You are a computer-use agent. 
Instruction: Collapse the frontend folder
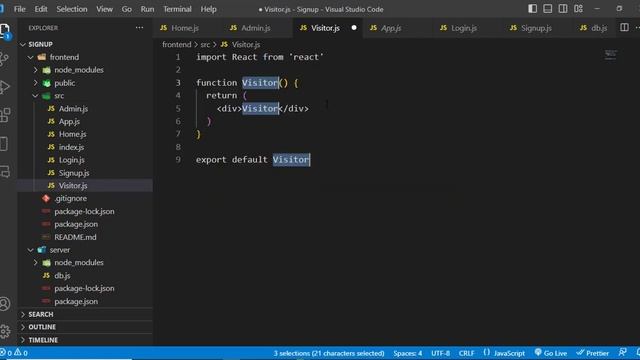point(86,57)
